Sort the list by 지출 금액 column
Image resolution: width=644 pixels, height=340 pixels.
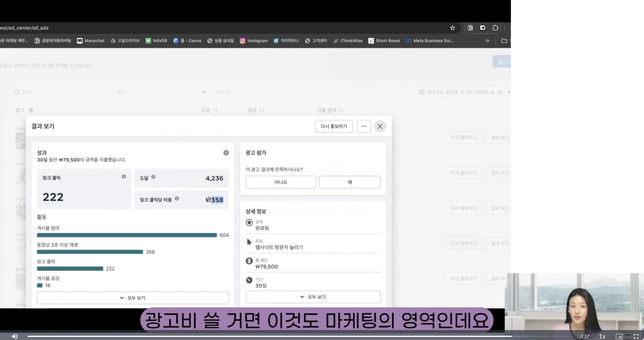click(330, 110)
